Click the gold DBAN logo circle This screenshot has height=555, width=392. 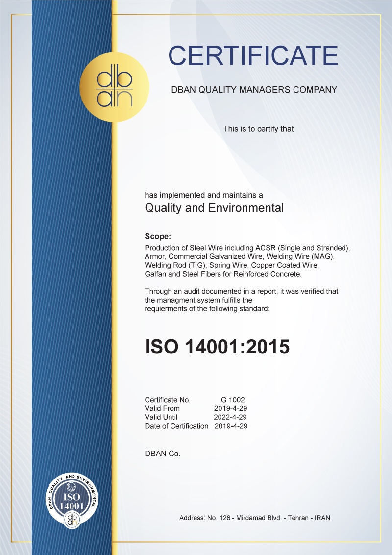(114, 87)
